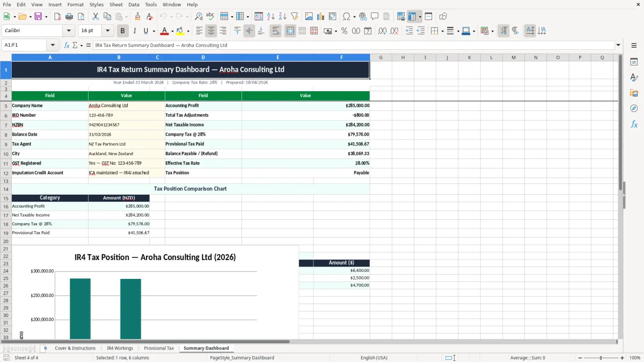644x362 pixels.
Task: Toggle Print Preview
Action: point(81,17)
